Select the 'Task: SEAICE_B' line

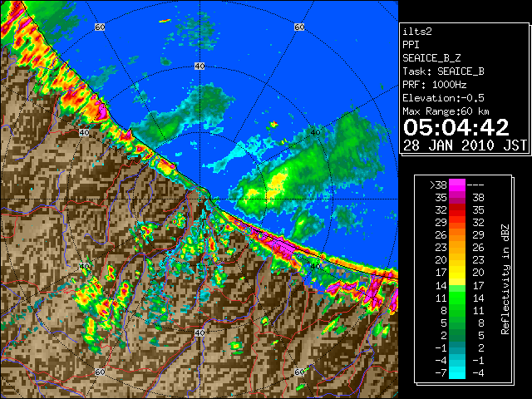pyautogui.click(x=443, y=71)
